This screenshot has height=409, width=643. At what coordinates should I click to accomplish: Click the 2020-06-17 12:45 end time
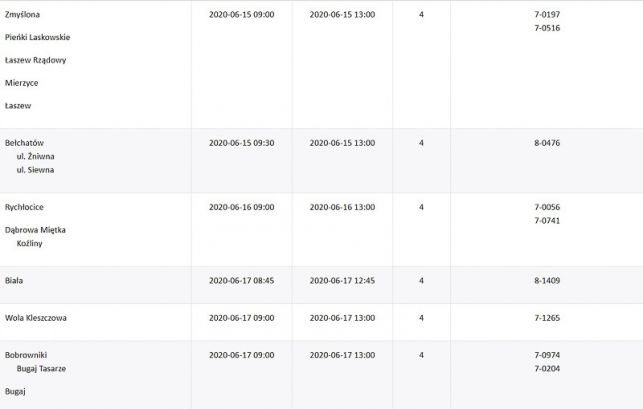coord(342,281)
